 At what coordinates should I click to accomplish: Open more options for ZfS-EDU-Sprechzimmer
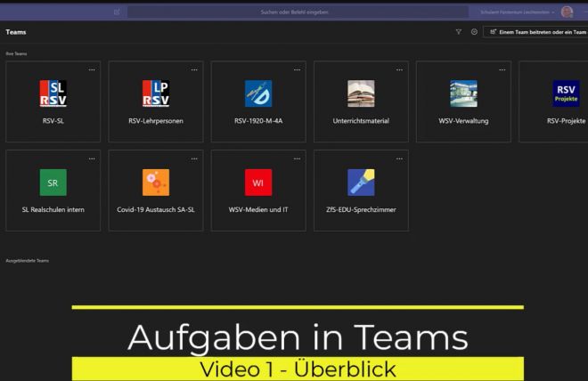point(399,158)
